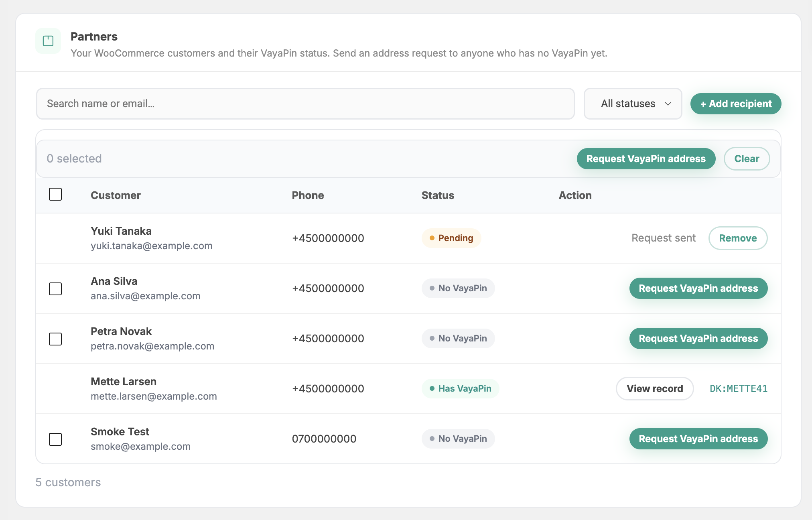The image size is (812, 520).
Task: Click Smoke Test's No VayaPin badge
Action: pyautogui.click(x=458, y=439)
